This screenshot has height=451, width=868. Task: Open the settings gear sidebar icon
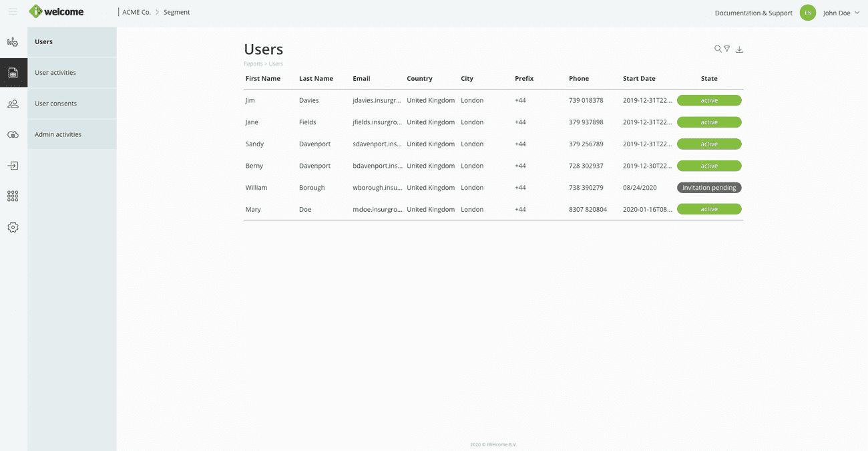13,227
